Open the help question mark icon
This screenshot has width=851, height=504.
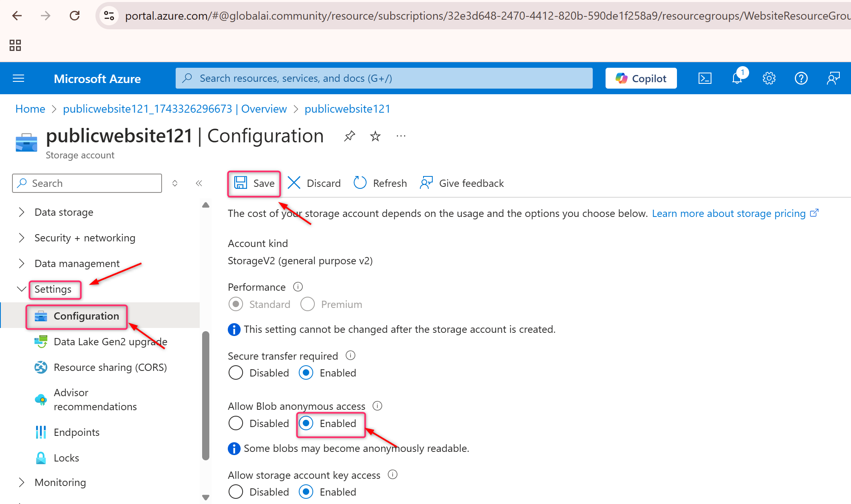click(x=801, y=78)
